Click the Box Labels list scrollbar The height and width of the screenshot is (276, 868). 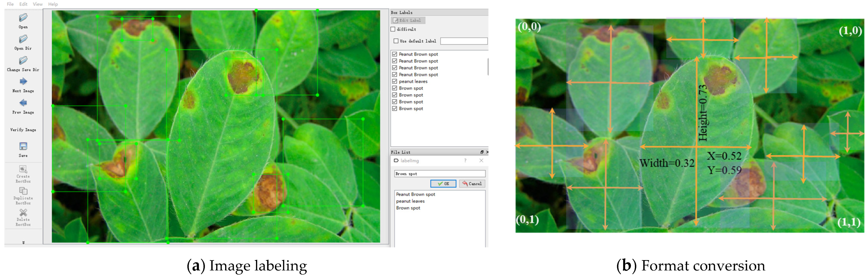[x=487, y=67]
